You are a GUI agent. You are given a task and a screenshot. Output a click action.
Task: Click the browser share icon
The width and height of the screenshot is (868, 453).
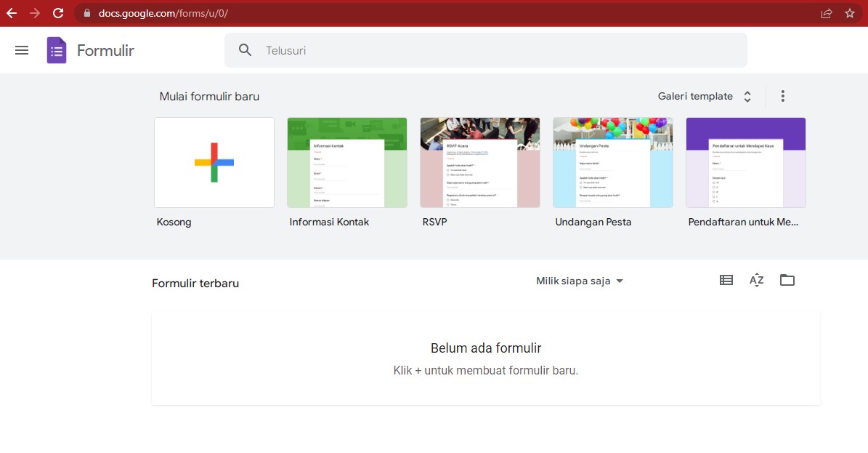[x=826, y=12]
